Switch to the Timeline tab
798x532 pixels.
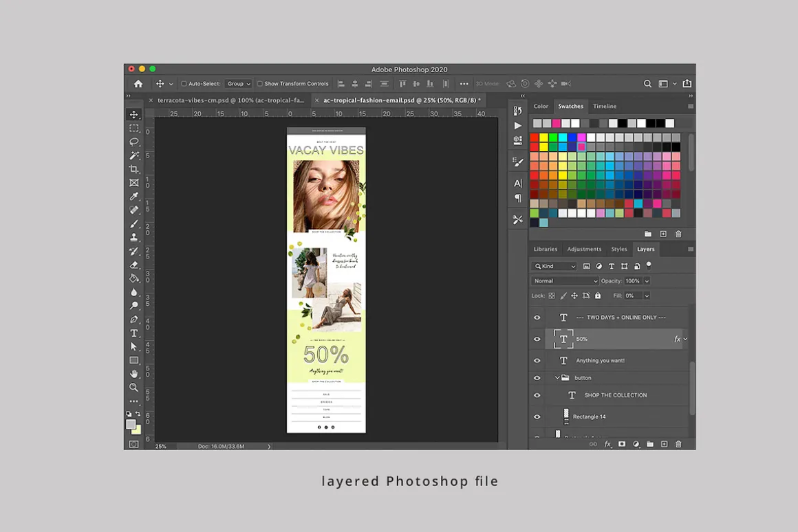pos(605,107)
